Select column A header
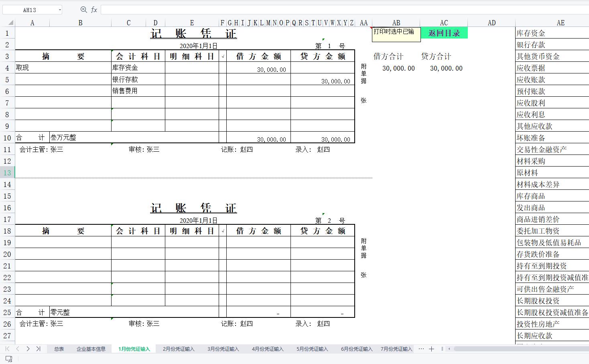589x364 pixels. (x=32, y=23)
